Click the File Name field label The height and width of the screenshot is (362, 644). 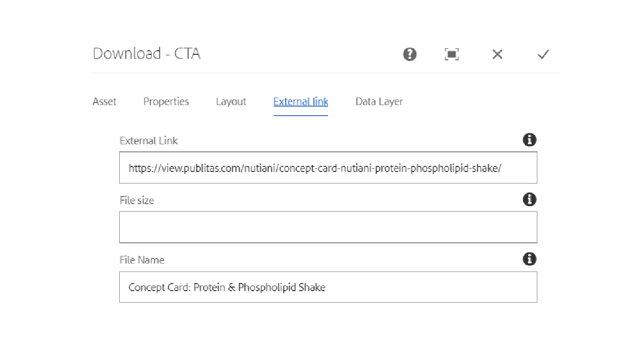point(142,260)
